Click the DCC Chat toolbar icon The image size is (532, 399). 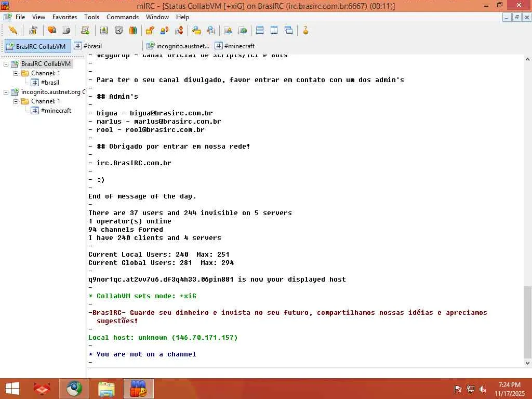point(165,30)
